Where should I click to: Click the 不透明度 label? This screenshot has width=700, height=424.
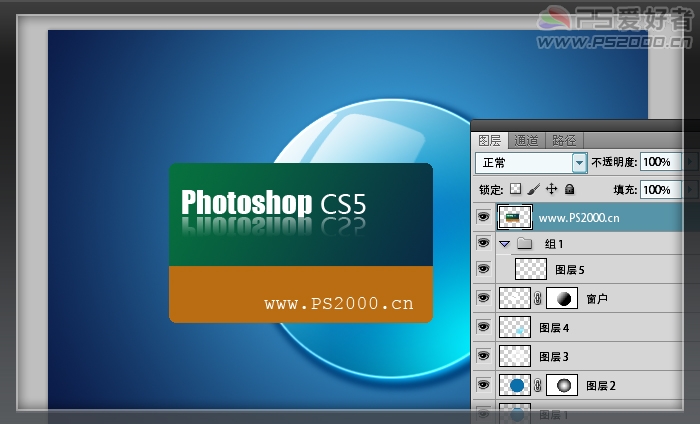tap(614, 162)
